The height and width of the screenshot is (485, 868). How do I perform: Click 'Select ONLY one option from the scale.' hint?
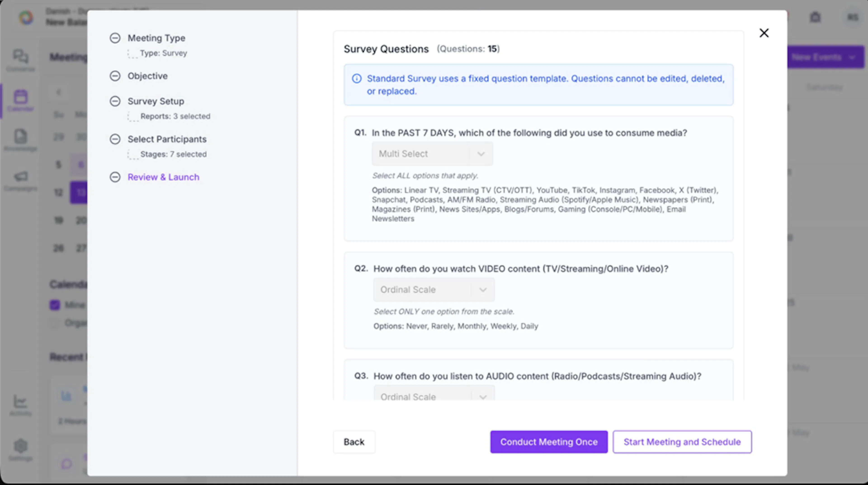444,312
